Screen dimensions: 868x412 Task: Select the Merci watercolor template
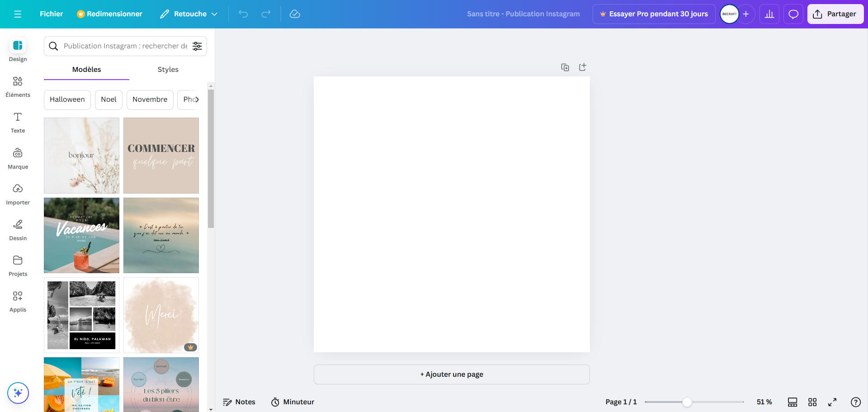(x=161, y=315)
